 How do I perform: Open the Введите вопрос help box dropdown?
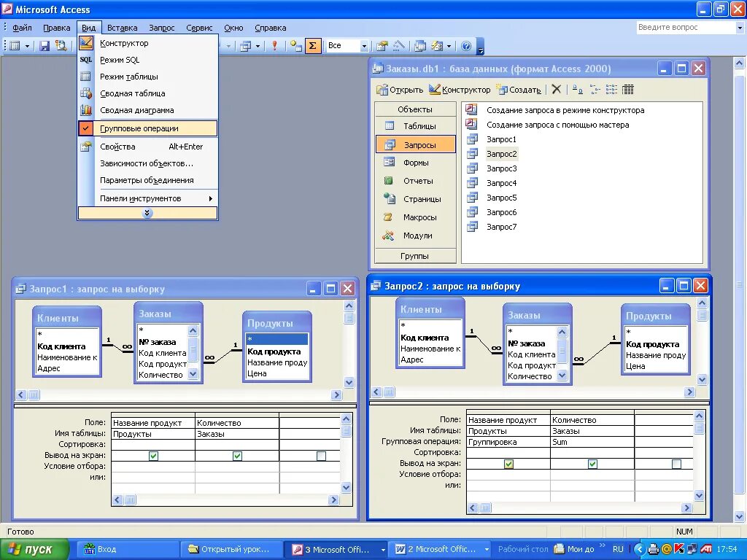click(740, 28)
